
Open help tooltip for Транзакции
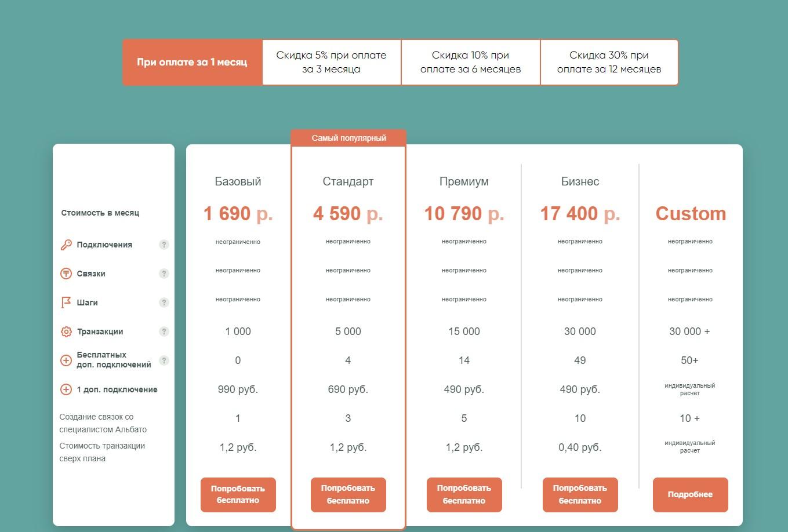click(x=164, y=331)
